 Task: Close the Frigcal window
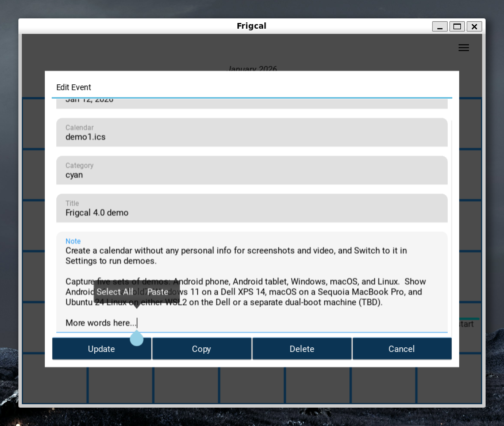474,27
